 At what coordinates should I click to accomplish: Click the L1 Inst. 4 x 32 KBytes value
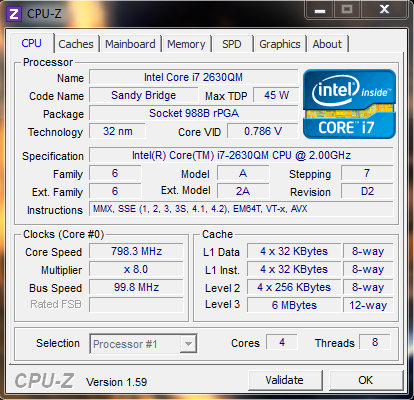click(294, 269)
